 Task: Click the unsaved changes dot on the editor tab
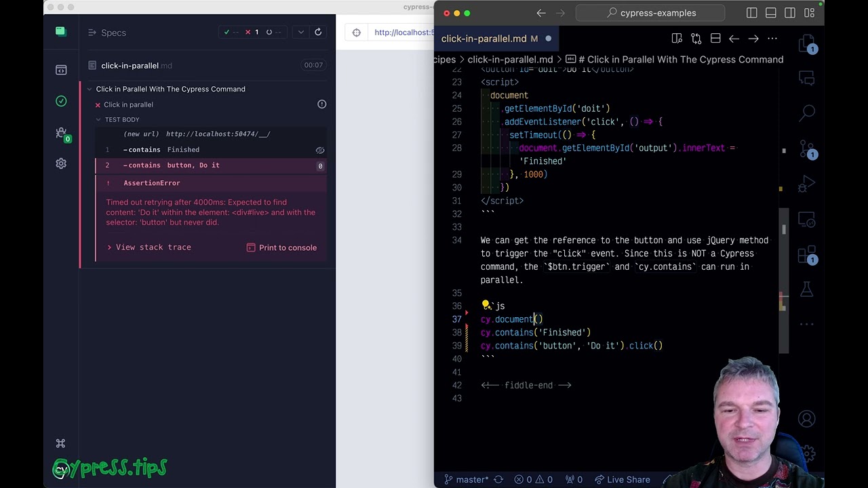coord(549,39)
